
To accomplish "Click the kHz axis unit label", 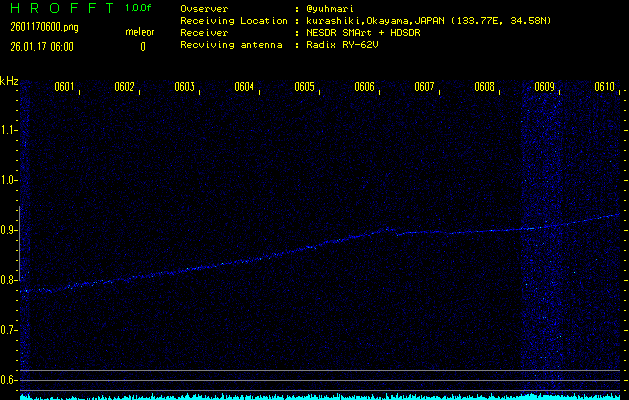I will coord(9,81).
